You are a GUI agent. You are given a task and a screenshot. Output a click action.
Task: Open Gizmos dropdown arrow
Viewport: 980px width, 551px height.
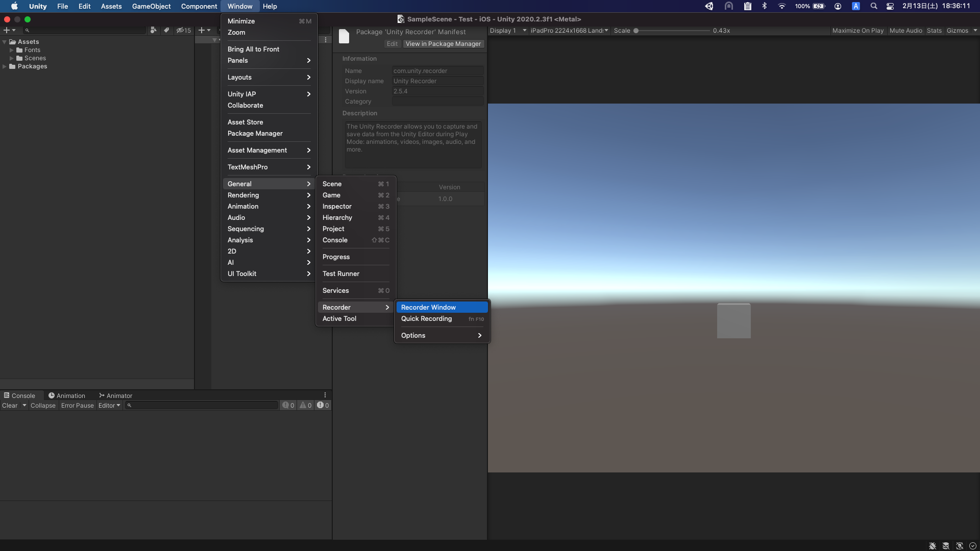pos(975,31)
